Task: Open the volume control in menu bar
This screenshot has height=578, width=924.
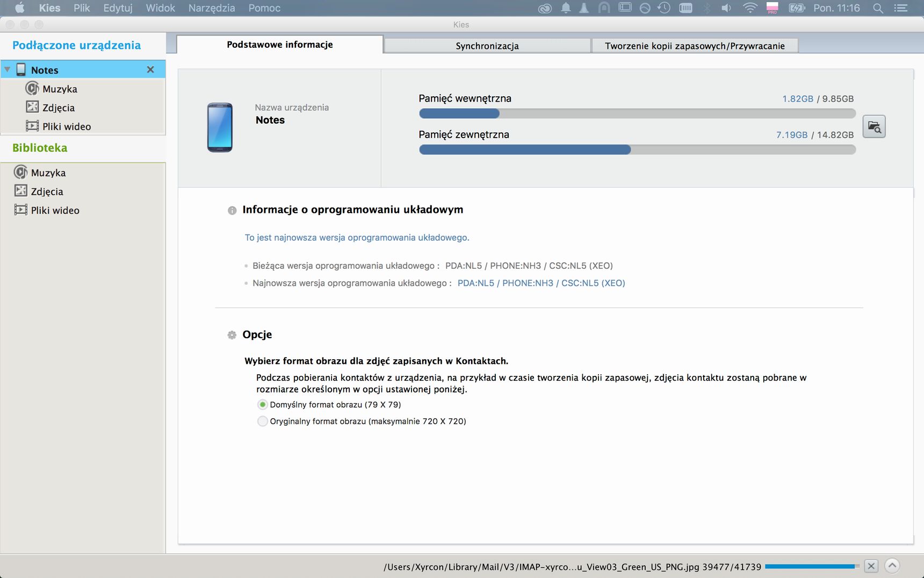Action: [726, 8]
